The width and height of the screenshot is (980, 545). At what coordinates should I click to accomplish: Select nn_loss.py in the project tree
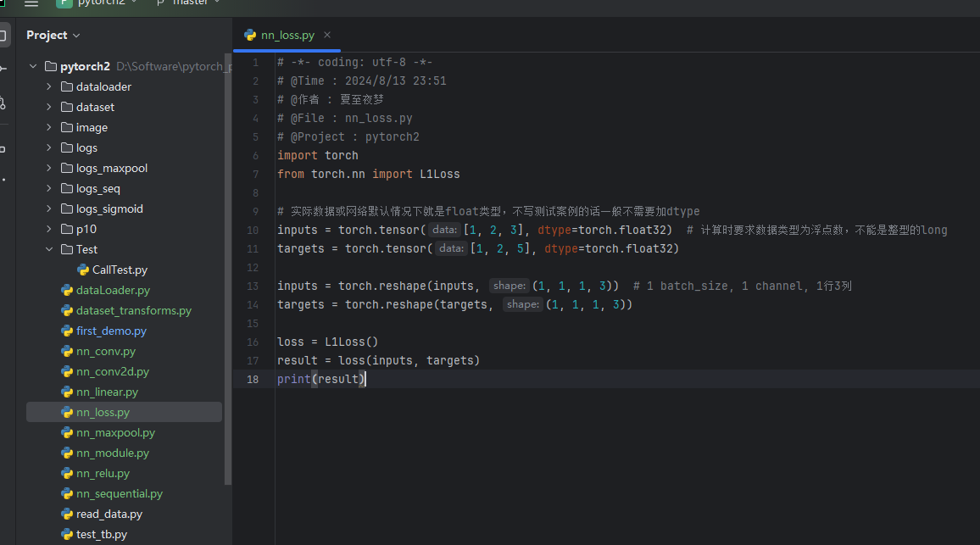(x=125, y=412)
